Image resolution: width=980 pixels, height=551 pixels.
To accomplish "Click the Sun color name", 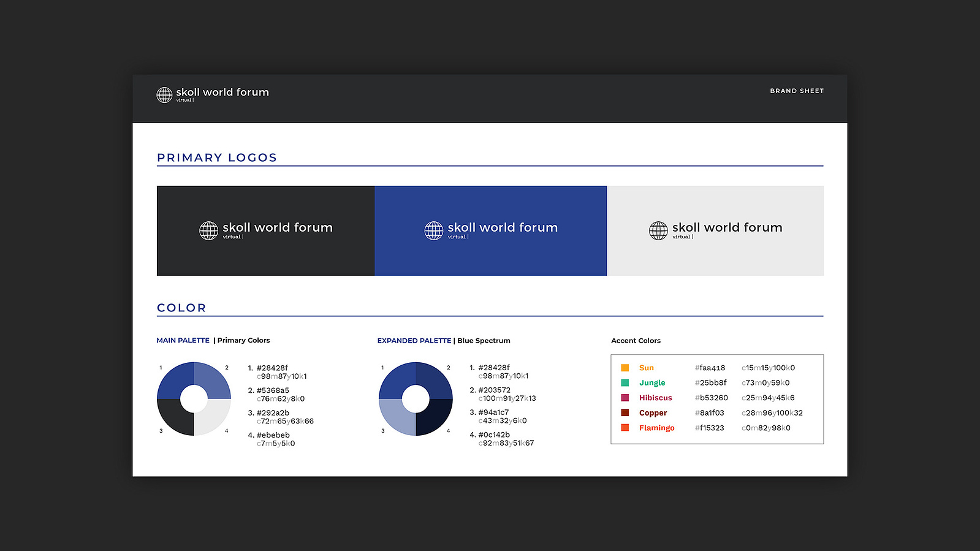I will coord(647,368).
